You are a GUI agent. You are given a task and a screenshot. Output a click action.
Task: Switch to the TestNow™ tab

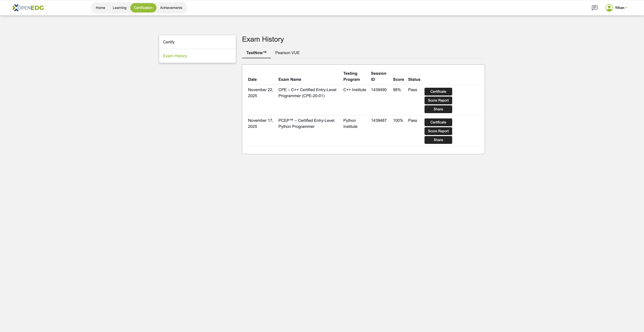[256, 53]
